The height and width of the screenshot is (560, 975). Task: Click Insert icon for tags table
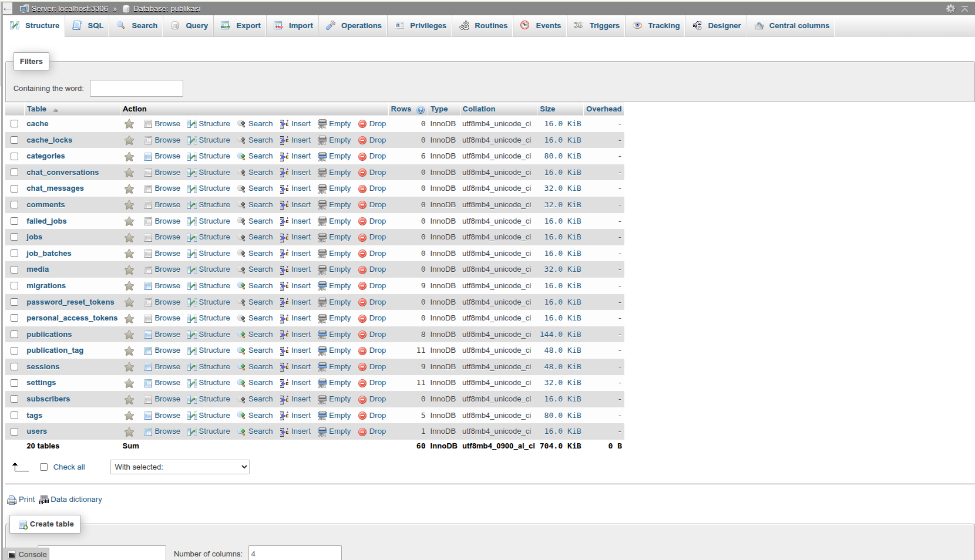click(x=284, y=416)
